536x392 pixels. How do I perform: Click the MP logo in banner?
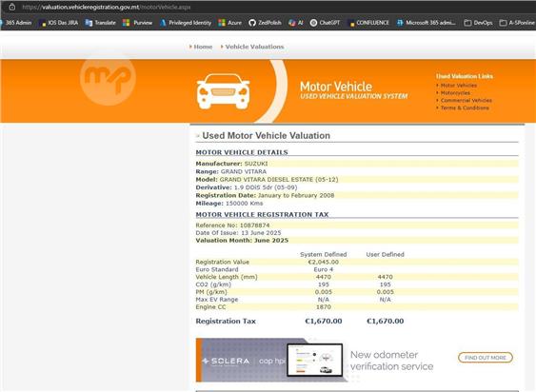108,79
